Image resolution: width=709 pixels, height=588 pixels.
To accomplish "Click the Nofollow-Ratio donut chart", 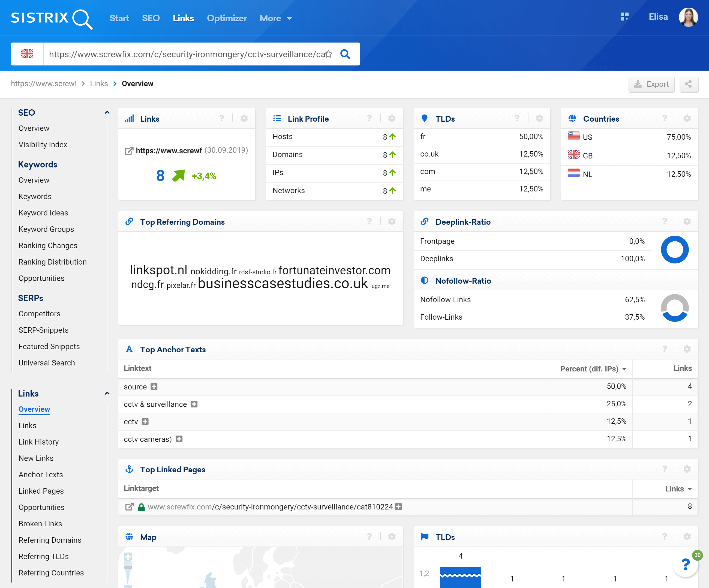I will (x=675, y=308).
